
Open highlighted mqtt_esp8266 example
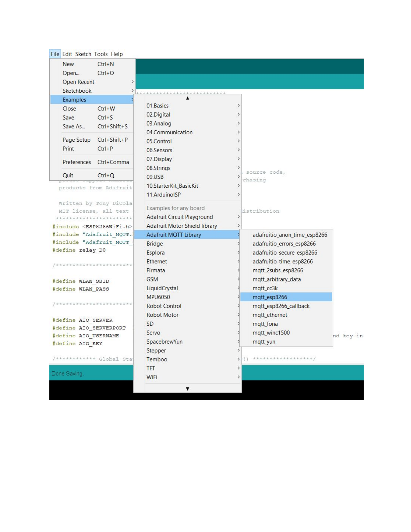click(x=286, y=297)
